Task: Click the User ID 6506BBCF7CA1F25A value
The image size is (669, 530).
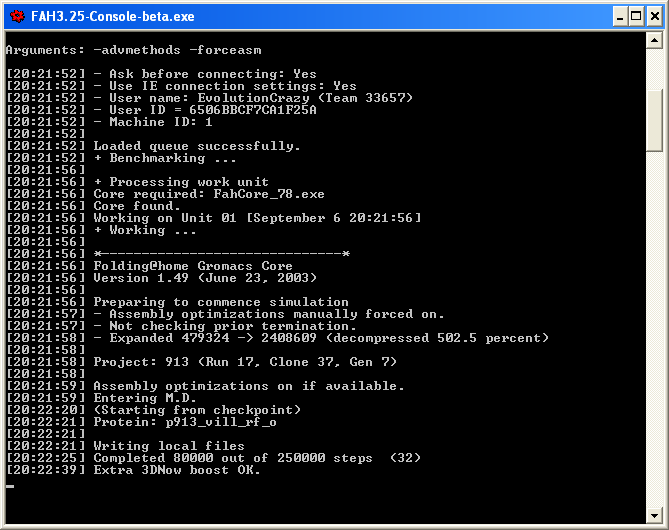Action: click(253, 110)
